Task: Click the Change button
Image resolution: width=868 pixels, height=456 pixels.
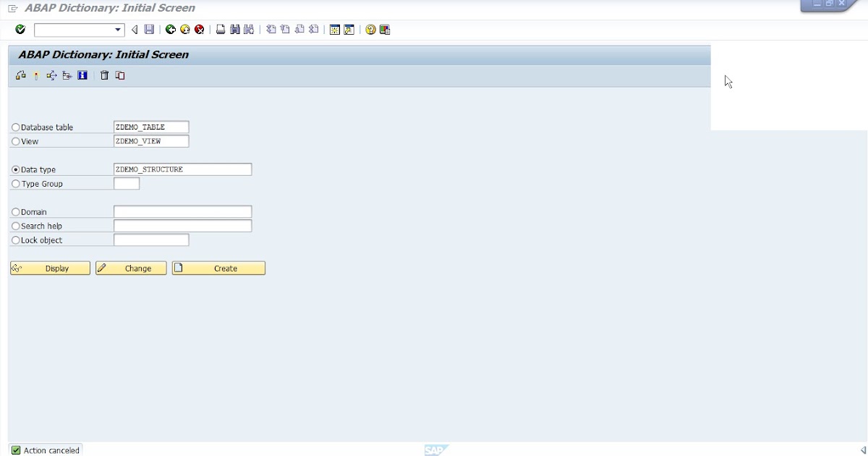Action: 130,268
